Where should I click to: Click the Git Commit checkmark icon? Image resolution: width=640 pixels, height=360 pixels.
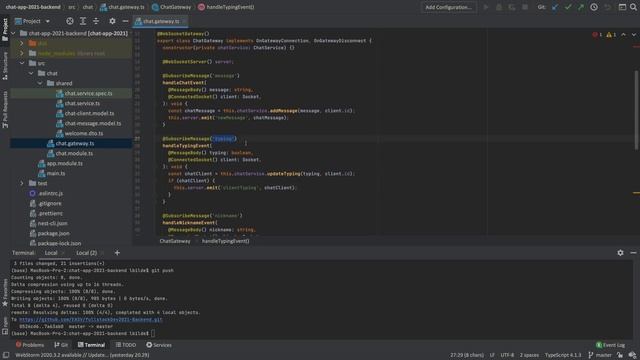(x=568, y=7)
